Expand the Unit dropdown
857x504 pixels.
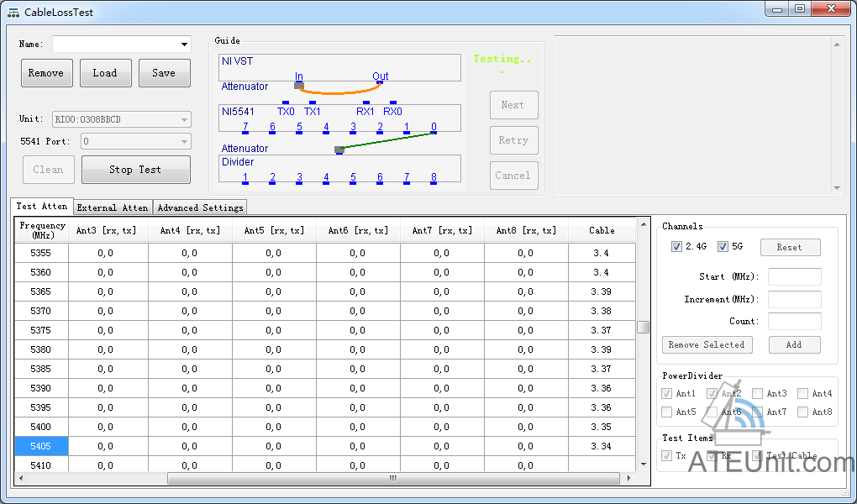coord(184,120)
